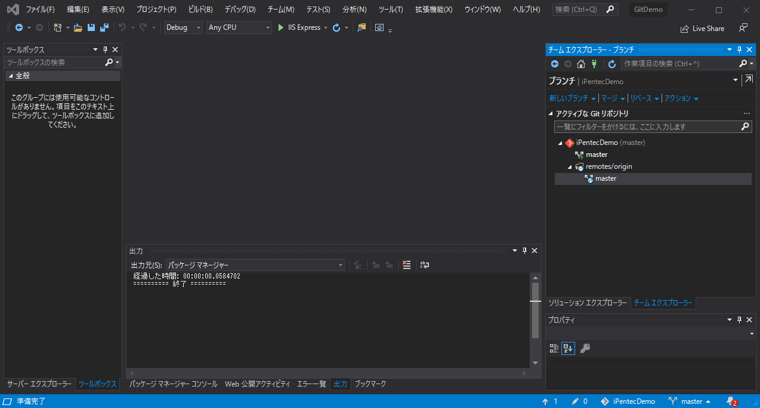Toggle auto-hide pin on Toolbox panel
This screenshot has height=408, width=760.
(x=105, y=49)
